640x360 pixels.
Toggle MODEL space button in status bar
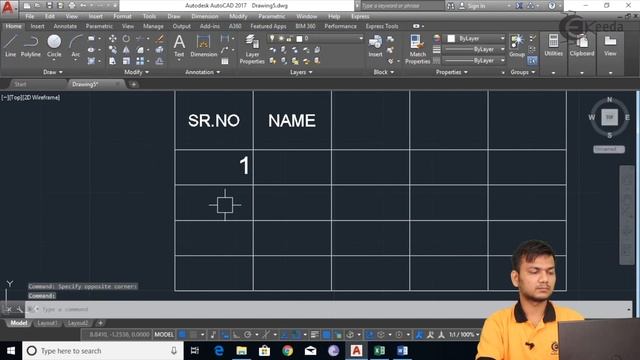point(164,335)
